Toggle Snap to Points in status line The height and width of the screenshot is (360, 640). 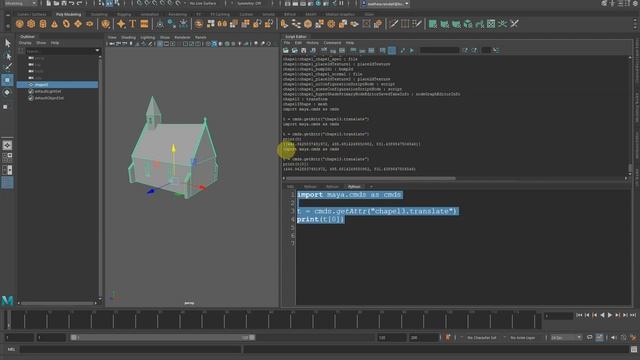pos(155,3)
